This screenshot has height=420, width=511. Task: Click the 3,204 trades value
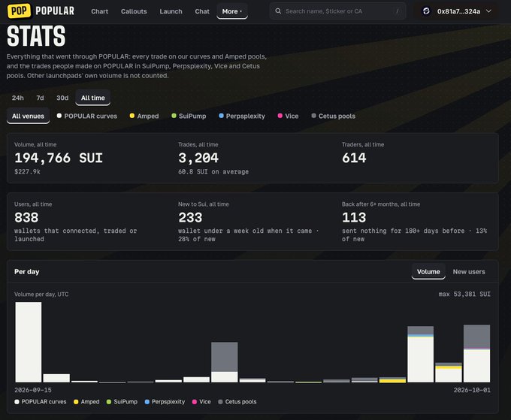pyautogui.click(x=198, y=158)
